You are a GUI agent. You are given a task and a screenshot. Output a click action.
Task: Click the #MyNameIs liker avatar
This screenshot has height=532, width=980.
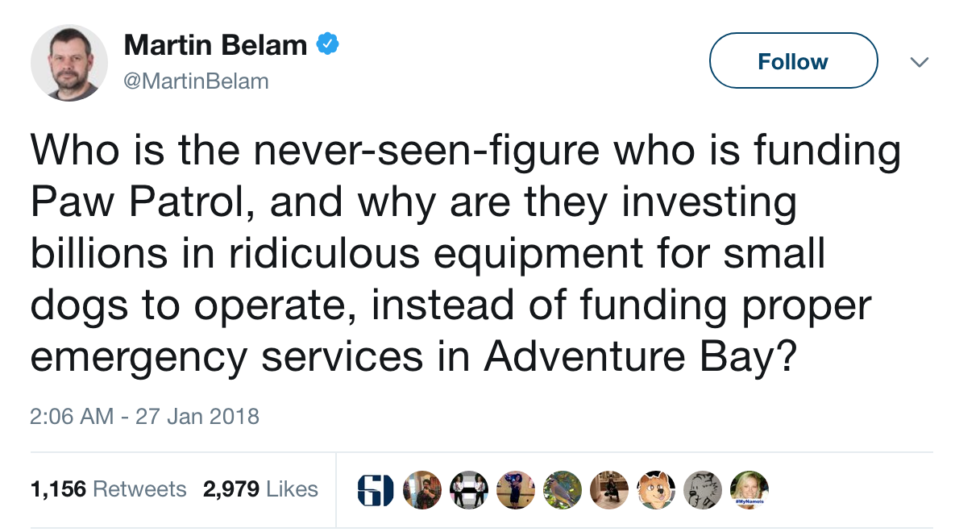pyautogui.click(x=749, y=489)
